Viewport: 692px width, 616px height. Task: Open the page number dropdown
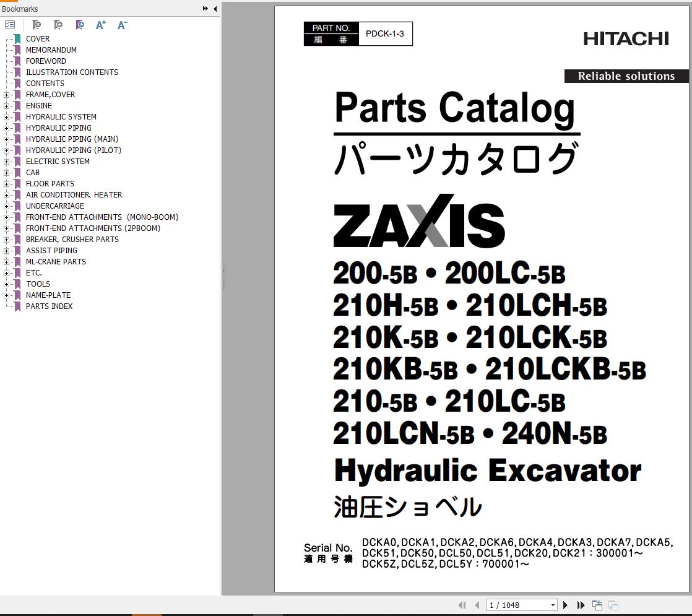[x=553, y=605]
